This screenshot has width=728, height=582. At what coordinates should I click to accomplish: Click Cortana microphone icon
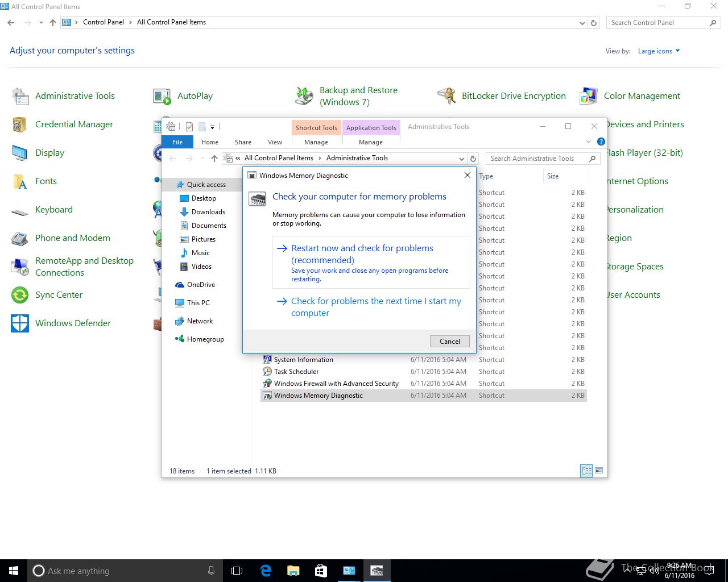[x=212, y=571]
